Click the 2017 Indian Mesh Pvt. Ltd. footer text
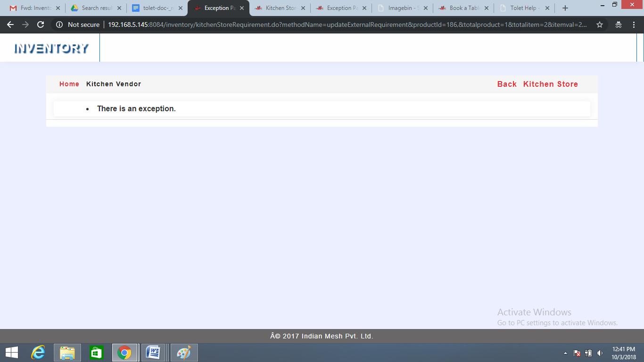This screenshot has width=644, height=362. (x=322, y=336)
